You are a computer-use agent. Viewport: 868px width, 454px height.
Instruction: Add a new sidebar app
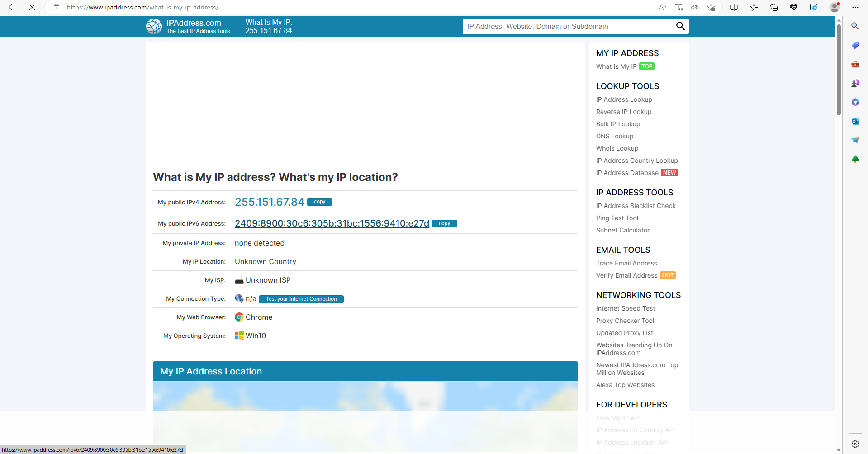click(855, 180)
